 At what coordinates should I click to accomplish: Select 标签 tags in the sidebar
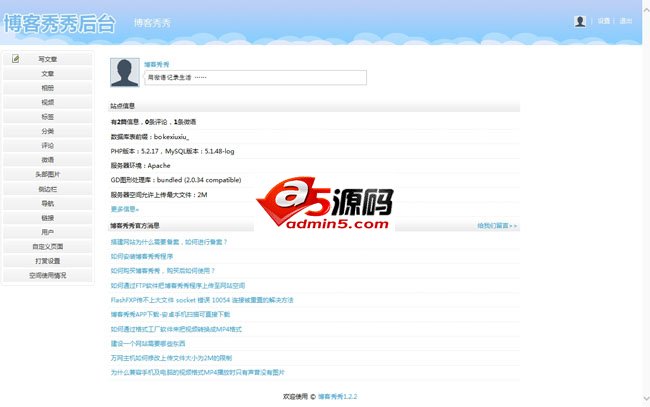pos(48,117)
